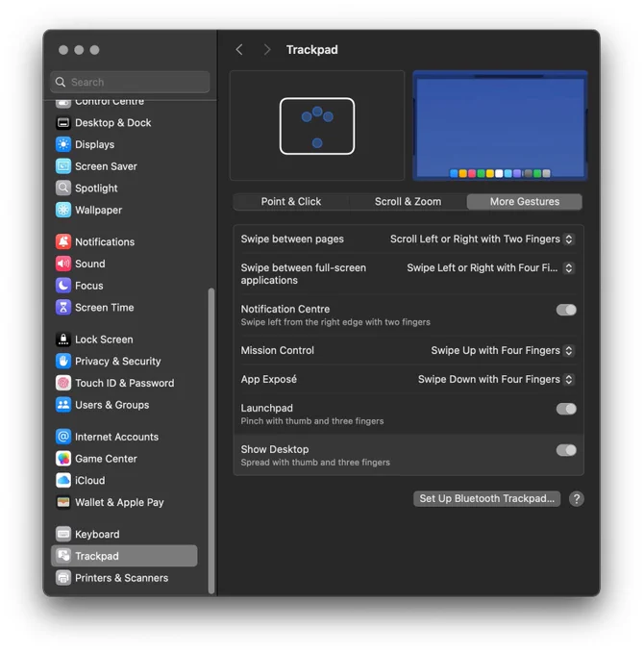644x654 pixels.
Task: Open the Sound speaker icon
Action: pyautogui.click(x=62, y=264)
